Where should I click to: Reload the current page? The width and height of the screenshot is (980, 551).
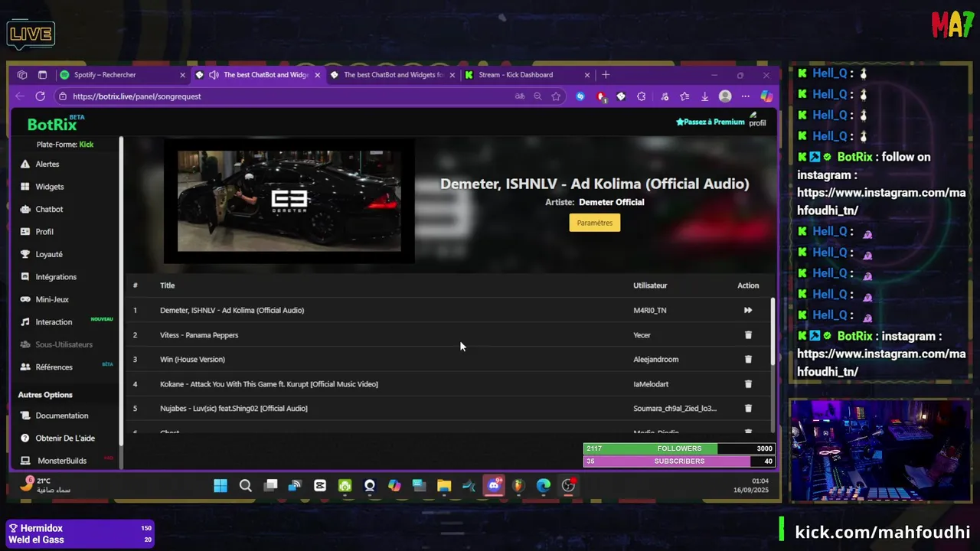click(x=40, y=96)
